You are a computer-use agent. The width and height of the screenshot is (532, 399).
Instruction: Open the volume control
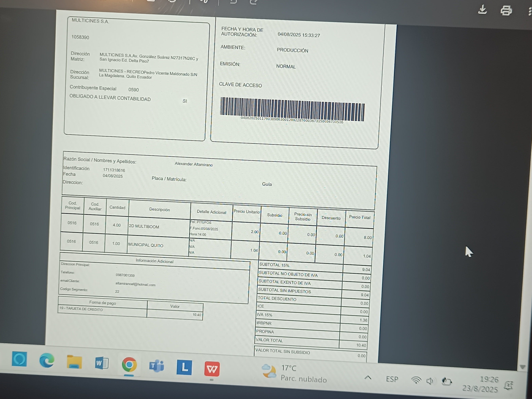(430, 381)
